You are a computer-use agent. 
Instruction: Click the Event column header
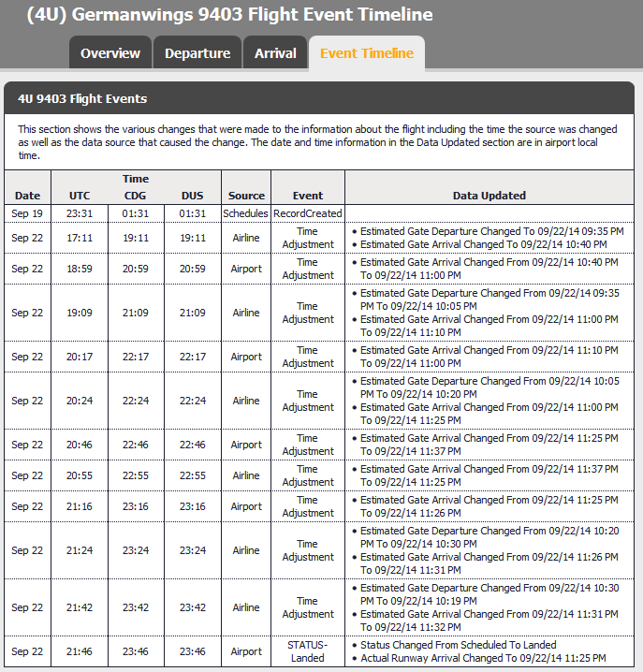click(x=308, y=196)
